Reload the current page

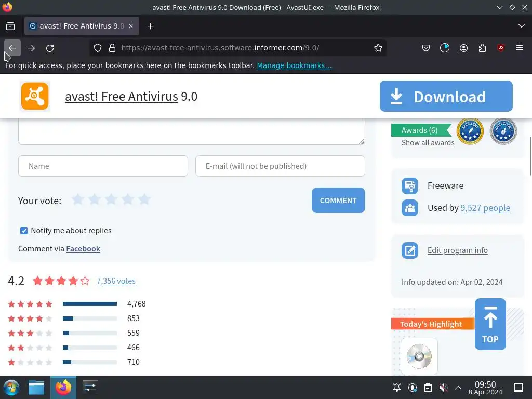pos(50,48)
